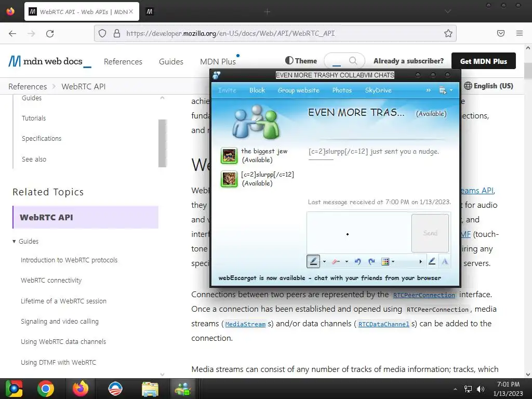Click the Send button in chat window
The width and height of the screenshot is (532, 399).
click(x=430, y=233)
